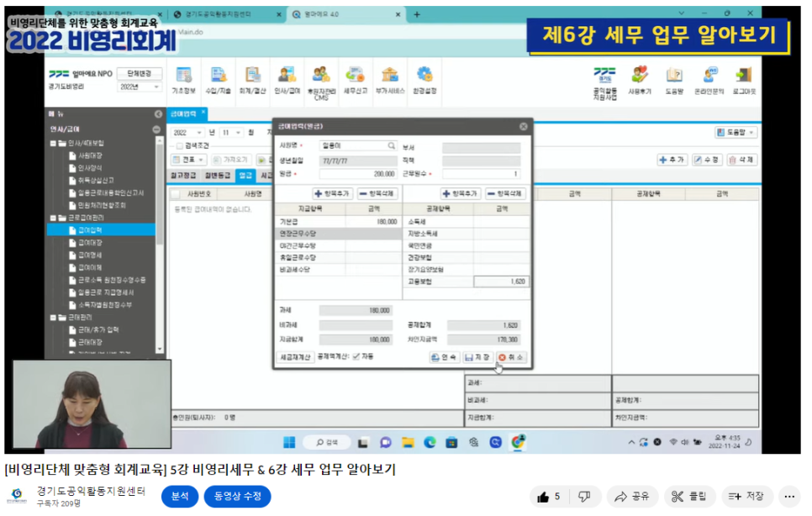Close the 급여입력 dialog with the X icon
812x516 pixels.
[x=524, y=126]
